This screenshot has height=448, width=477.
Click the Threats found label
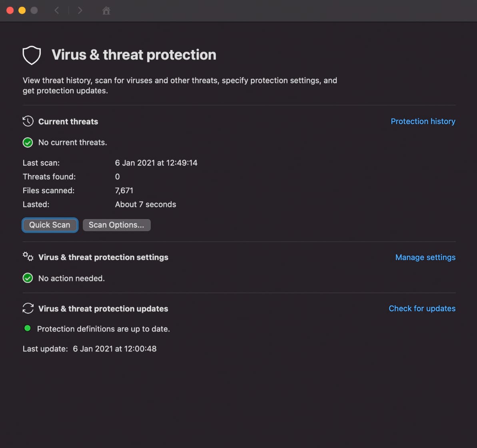click(x=49, y=177)
